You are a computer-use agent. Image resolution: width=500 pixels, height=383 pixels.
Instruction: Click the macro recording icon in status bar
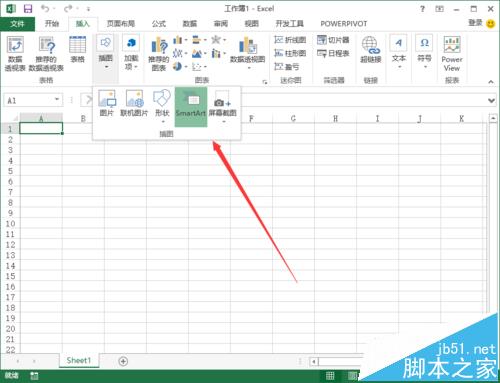(34, 376)
